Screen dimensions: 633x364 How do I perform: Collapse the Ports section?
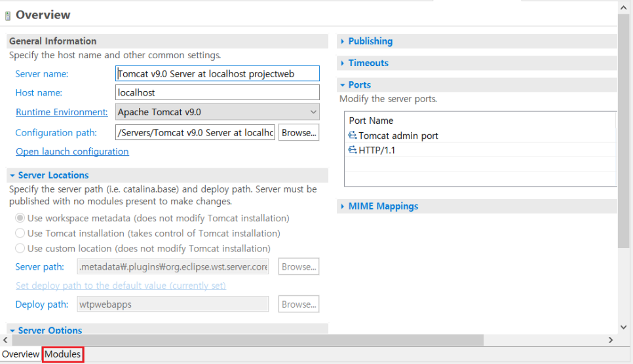tap(342, 84)
